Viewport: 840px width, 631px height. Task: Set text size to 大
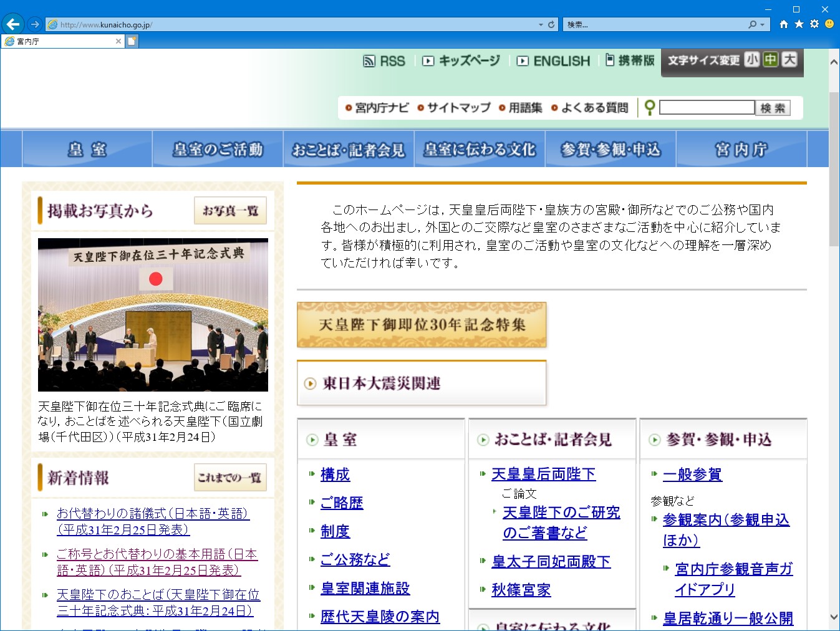click(x=790, y=59)
